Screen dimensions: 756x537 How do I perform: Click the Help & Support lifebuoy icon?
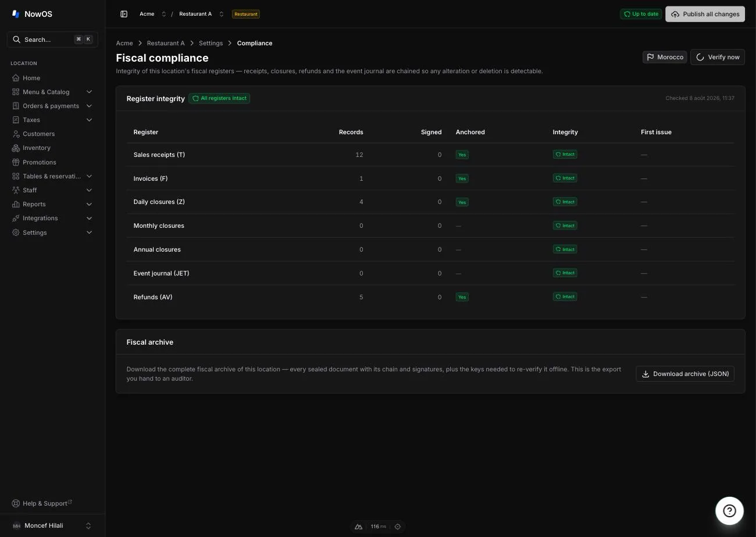[16, 503]
